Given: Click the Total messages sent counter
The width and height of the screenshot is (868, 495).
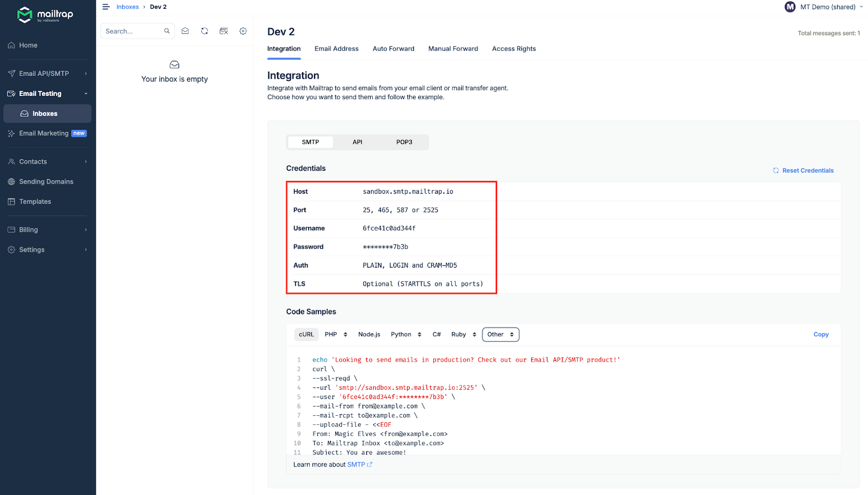Looking at the screenshot, I should pos(828,33).
